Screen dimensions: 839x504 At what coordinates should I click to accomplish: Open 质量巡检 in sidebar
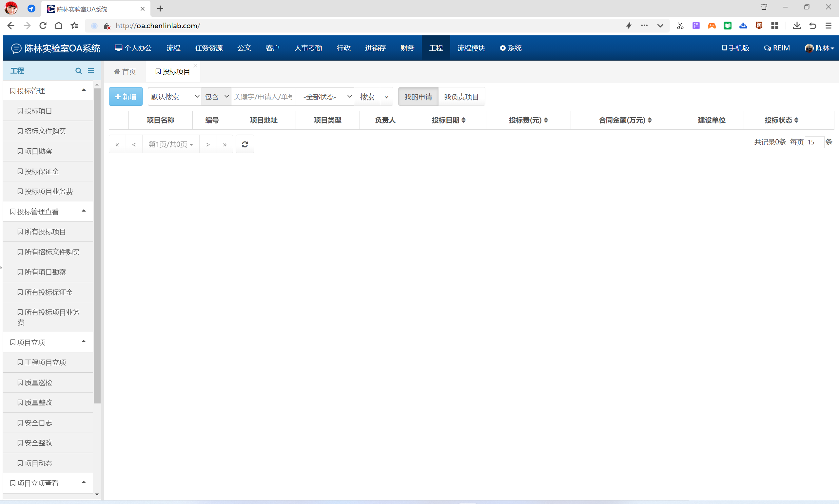coord(48,383)
